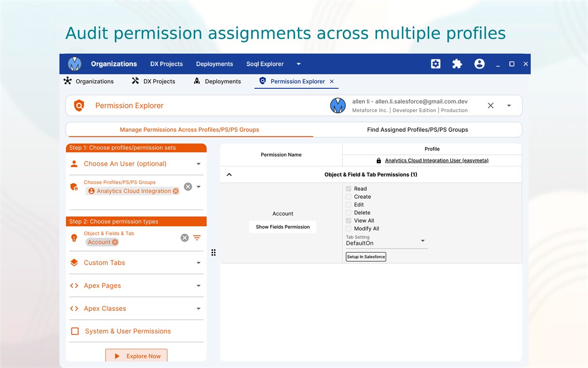
Task: Click the Apex Classes code icon
Action: tap(74, 309)
